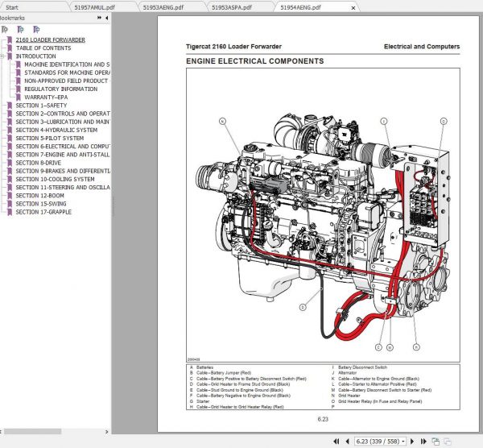Jump to first page button
The height and width of the screenshot is (448, 483).
tap(336, 442)
